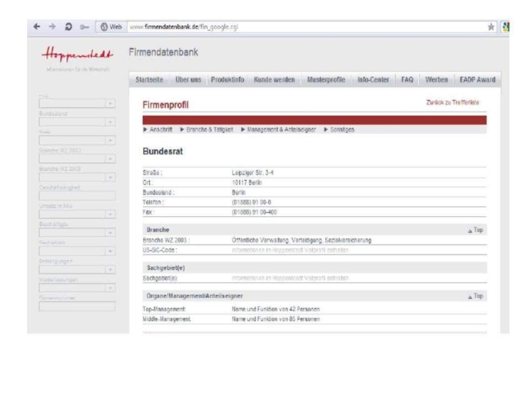Click the key icon beside the reload button

point(86,27)
